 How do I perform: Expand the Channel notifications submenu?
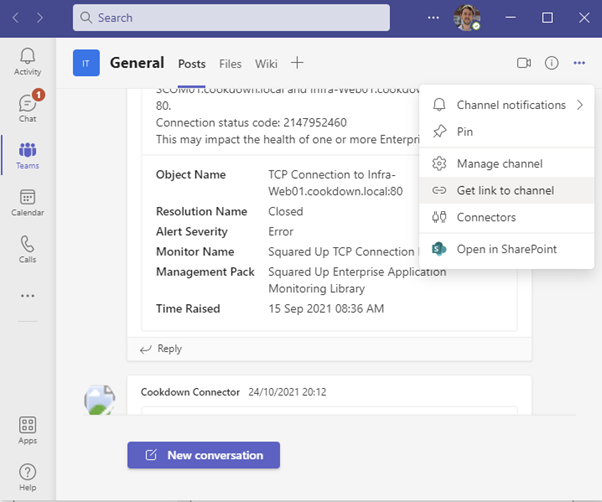(507, 105)
